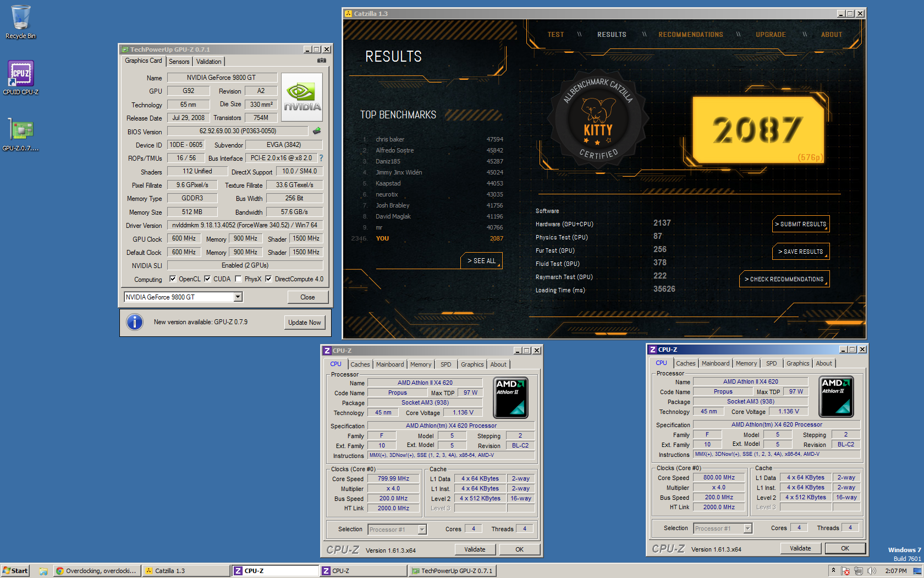Click CHECK RECOMMENDATIONS in Catzilla
Viewport: 924px width, 578px height.
tap(784, 279)
